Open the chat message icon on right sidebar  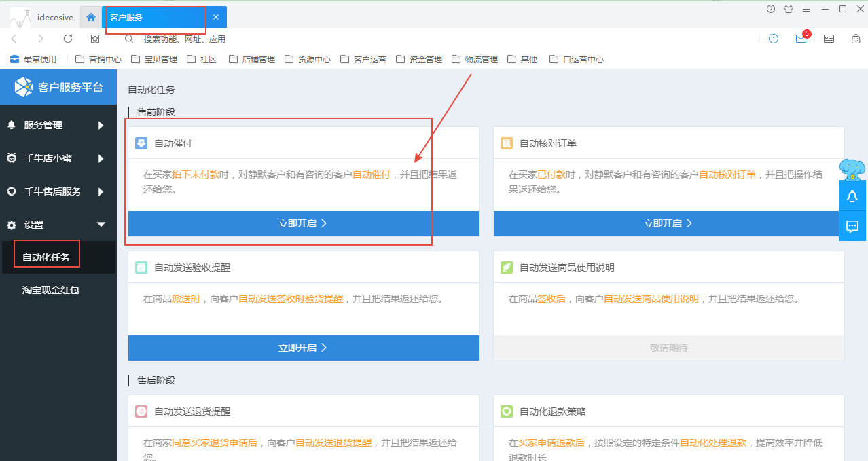coord(852,226)
